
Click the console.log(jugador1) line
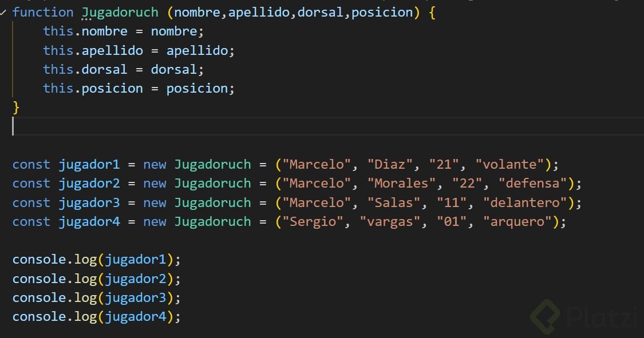pyautogui.click(x=97, y=260)
